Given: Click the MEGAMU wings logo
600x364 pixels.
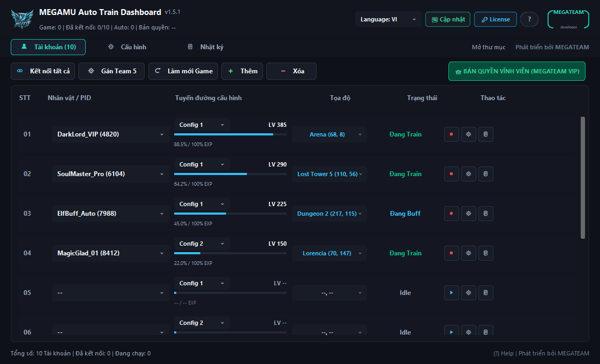Looking at the screenshot, I should coord(22,19).
